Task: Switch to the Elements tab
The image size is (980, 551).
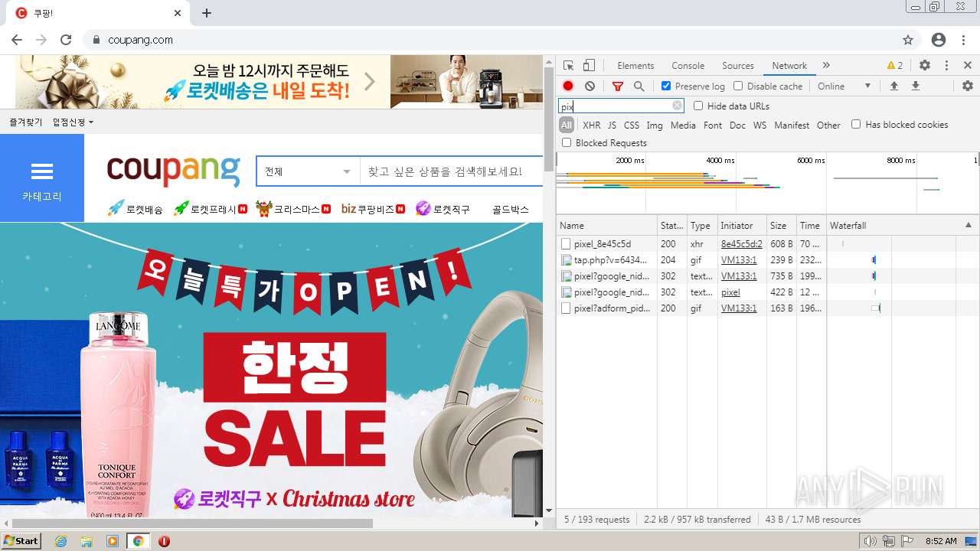Action: coord(635,66)
